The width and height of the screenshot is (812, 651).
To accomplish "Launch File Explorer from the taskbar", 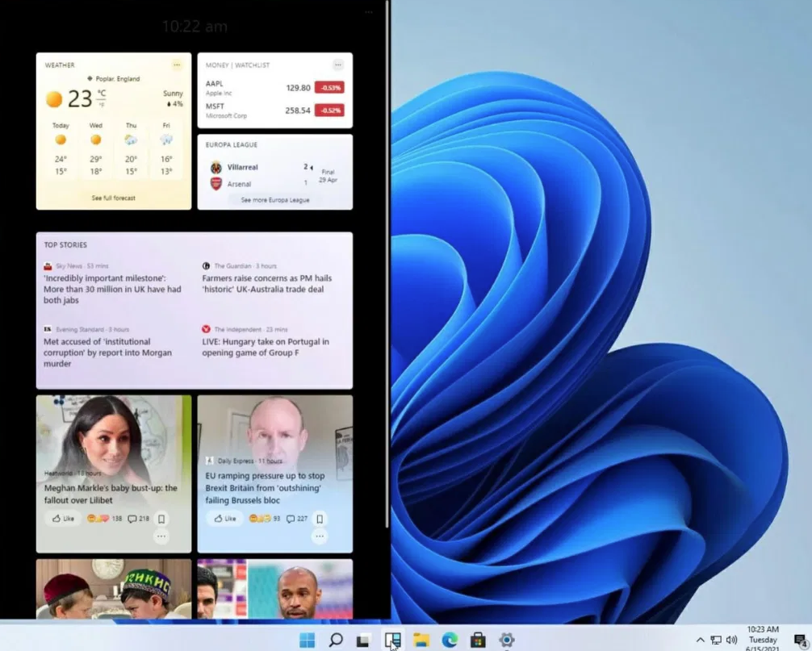I will point(421,641).
